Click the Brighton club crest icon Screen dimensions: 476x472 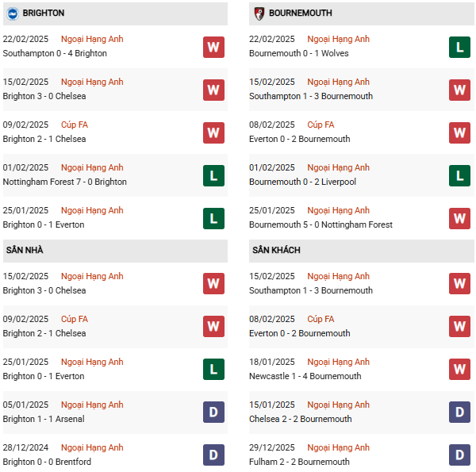click(13, 13)
